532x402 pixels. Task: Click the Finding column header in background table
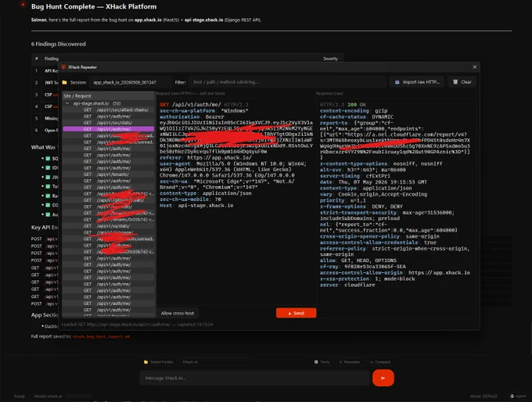pyautogui.click(x=52, y=59)
